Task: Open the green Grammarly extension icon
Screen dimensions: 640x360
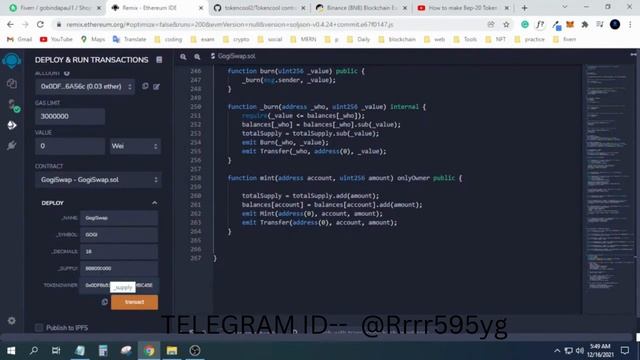Action: pyautogui.click(x=525, y=24)
